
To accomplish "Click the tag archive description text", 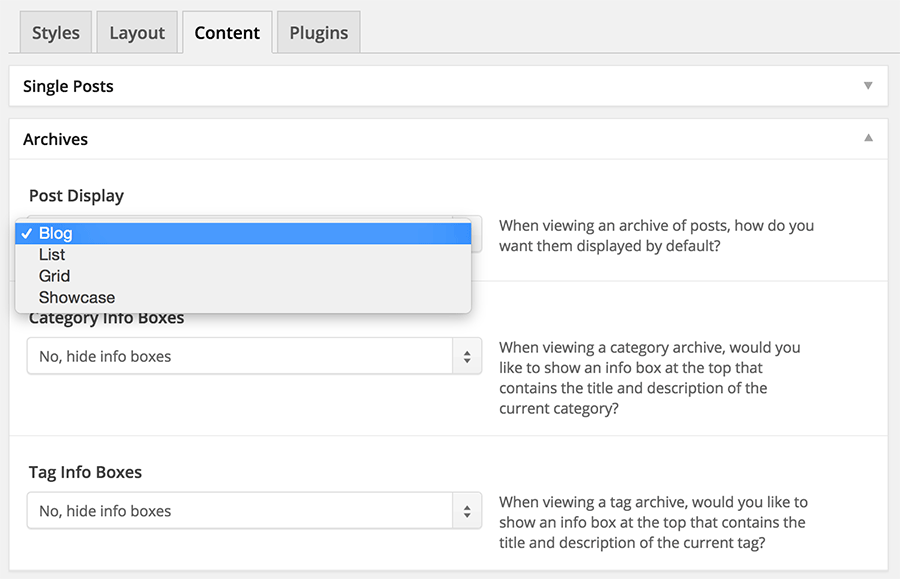I will 653,522.
